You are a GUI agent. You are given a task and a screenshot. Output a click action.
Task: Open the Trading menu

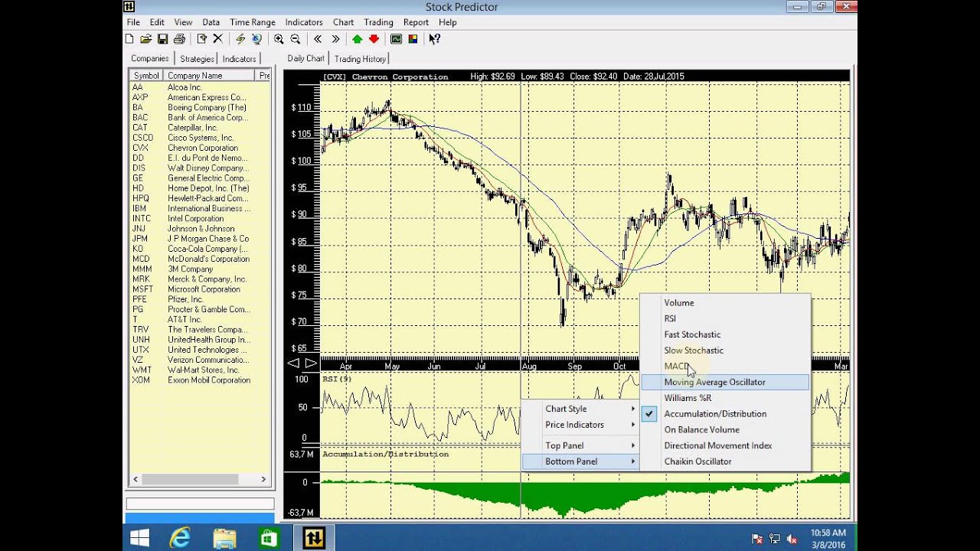click(378, 22)
